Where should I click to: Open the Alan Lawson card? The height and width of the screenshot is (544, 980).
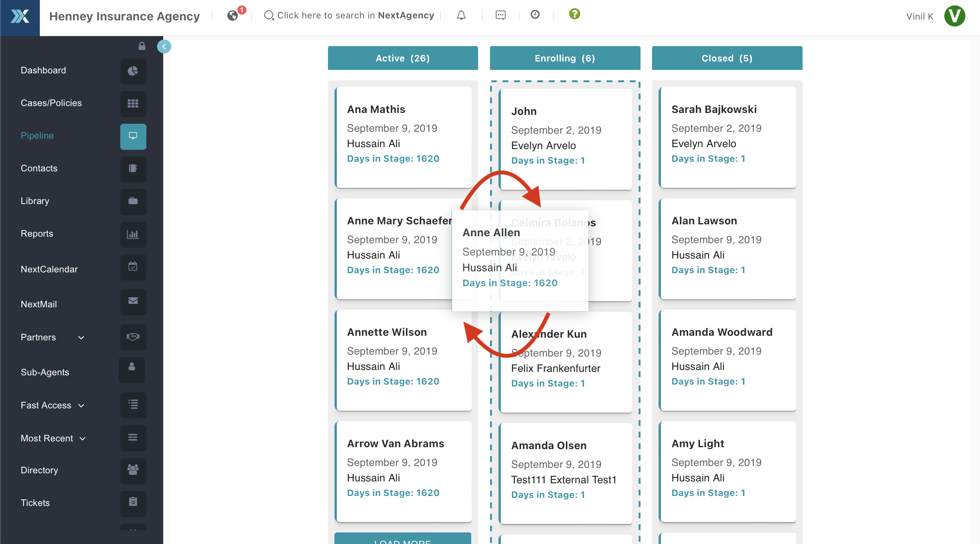tap(727, 249)
